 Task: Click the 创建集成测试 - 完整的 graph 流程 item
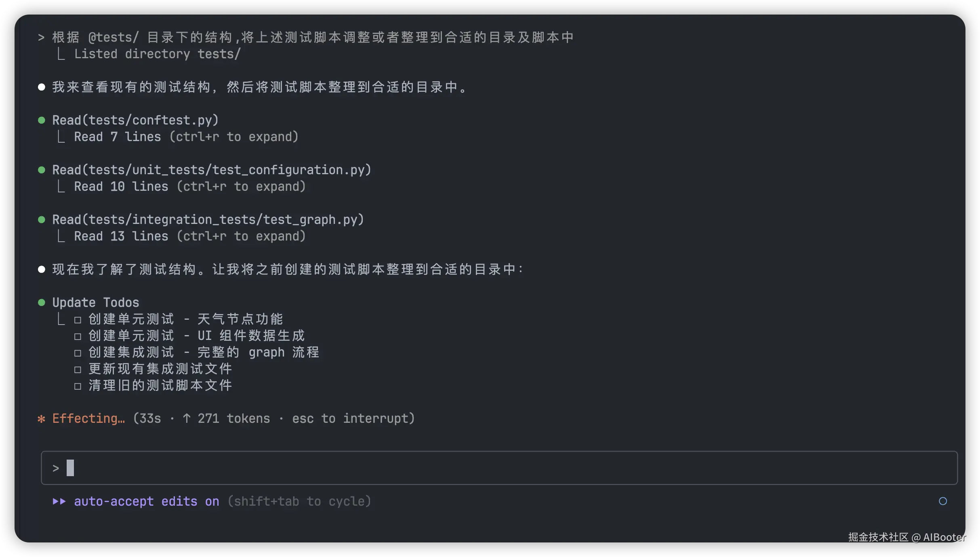[204, 352]
